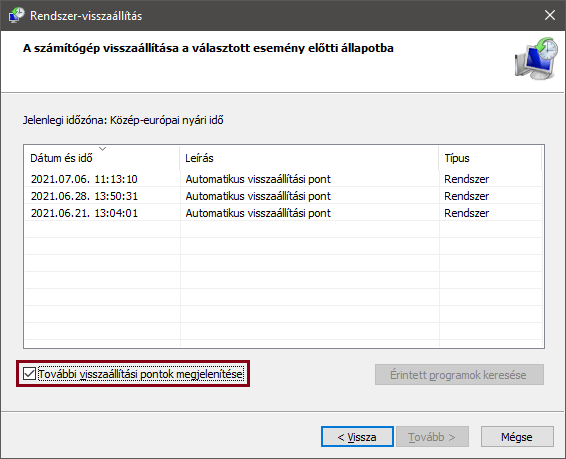This screenshot has height=459, width=566.
Task: Click the További visszaállítási pontok megjelenítése label text
Action: tap(141, 374)
